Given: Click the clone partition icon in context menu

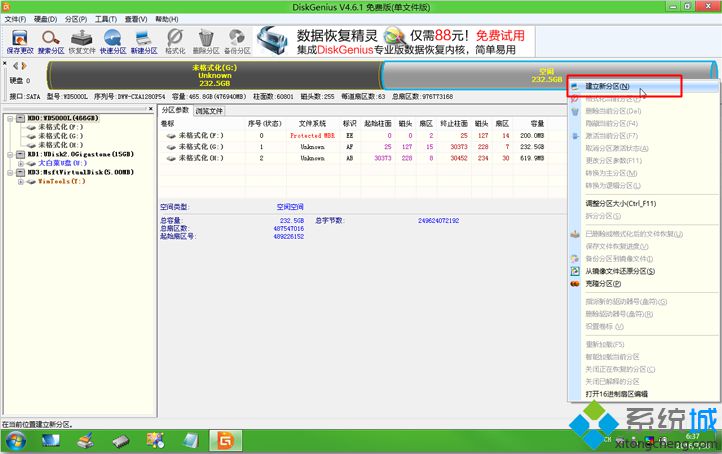Looking at the screenshot, I should pyautogui.click(x=575, y=284).
